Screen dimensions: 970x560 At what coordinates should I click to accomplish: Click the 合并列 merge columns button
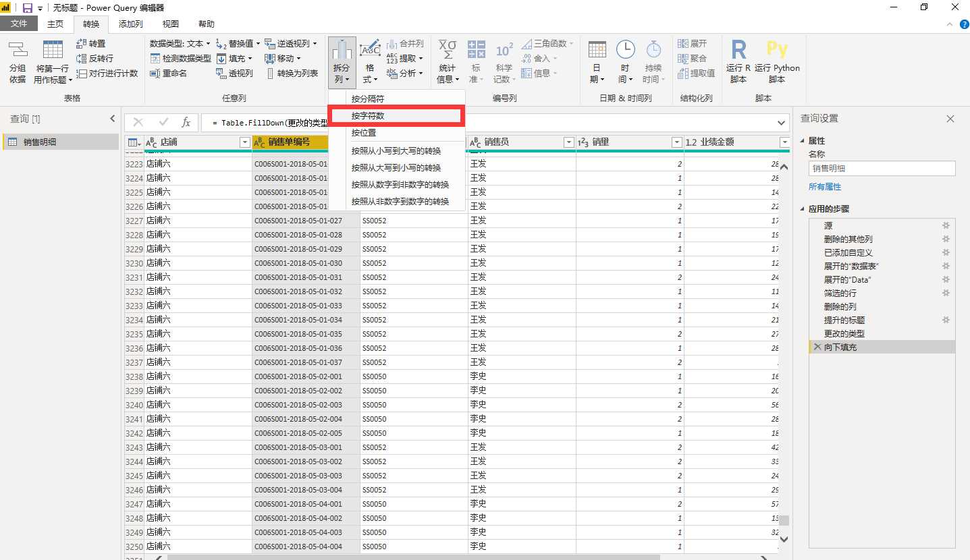click(x=405, y=43)
